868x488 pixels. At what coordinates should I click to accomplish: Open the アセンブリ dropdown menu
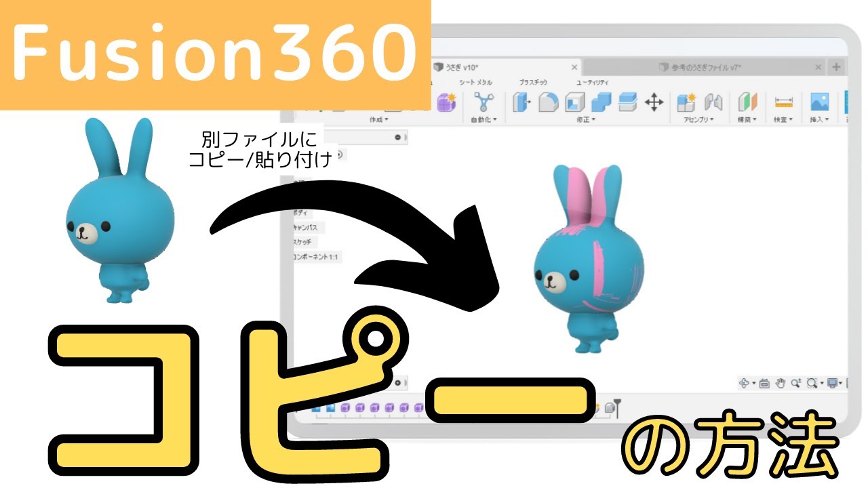(x=699, y=119)
